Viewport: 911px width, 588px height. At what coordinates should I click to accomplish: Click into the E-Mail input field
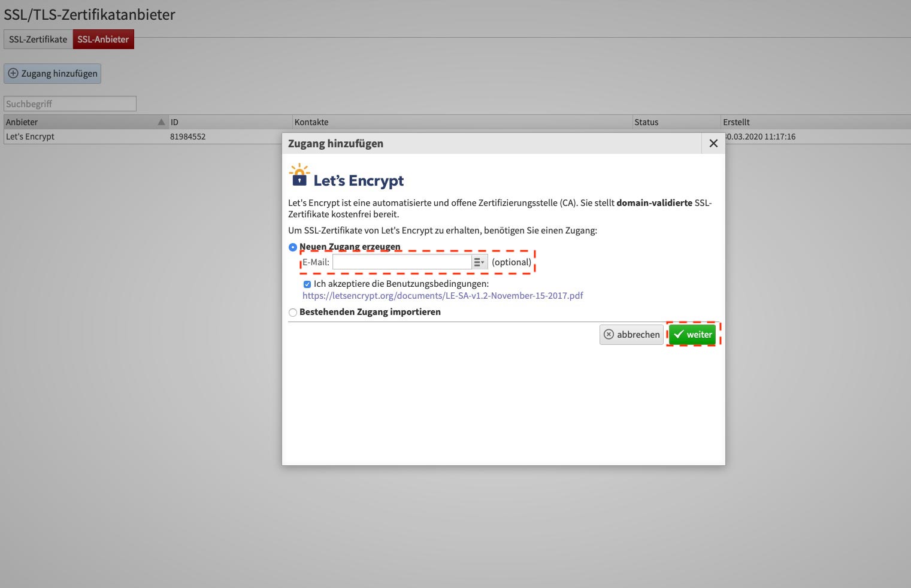pyautogui.click(x=402, y=262)
